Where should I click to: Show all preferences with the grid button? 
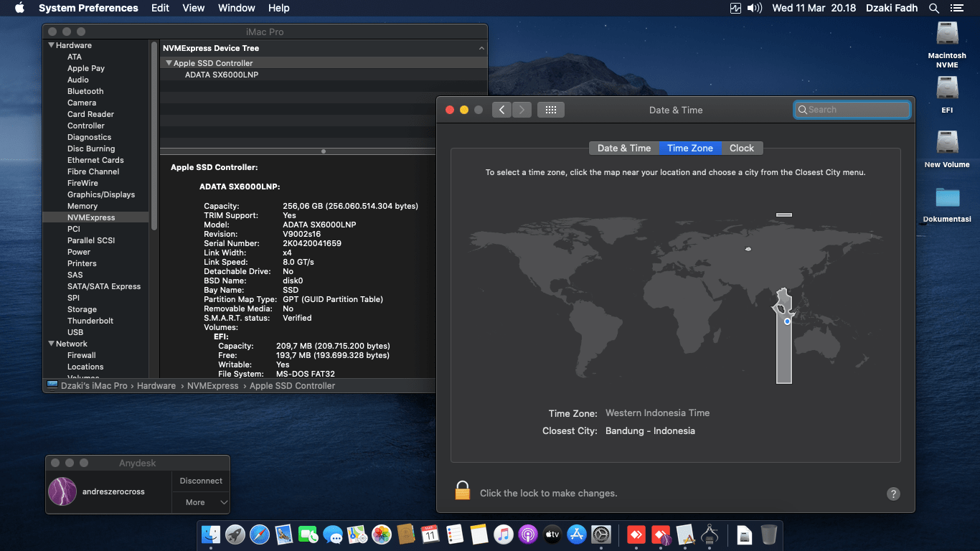pos(550,110)
